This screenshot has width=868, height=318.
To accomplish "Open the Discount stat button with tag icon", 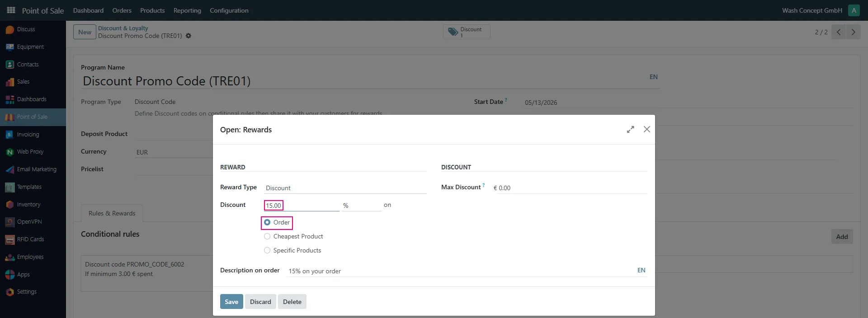I will tap(467, 32).
